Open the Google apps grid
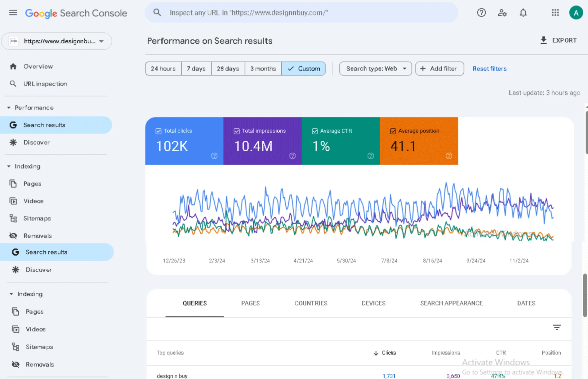588x379 pixels. coord(555,13)
